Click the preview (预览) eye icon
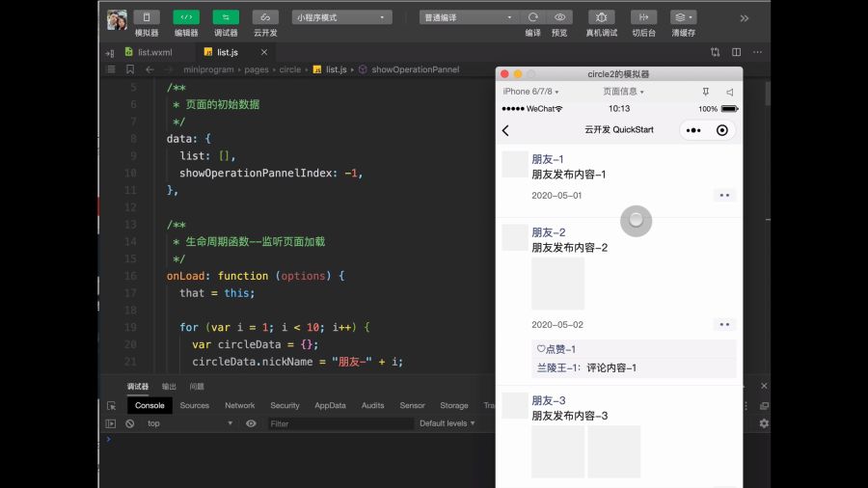 coord(559,17)
